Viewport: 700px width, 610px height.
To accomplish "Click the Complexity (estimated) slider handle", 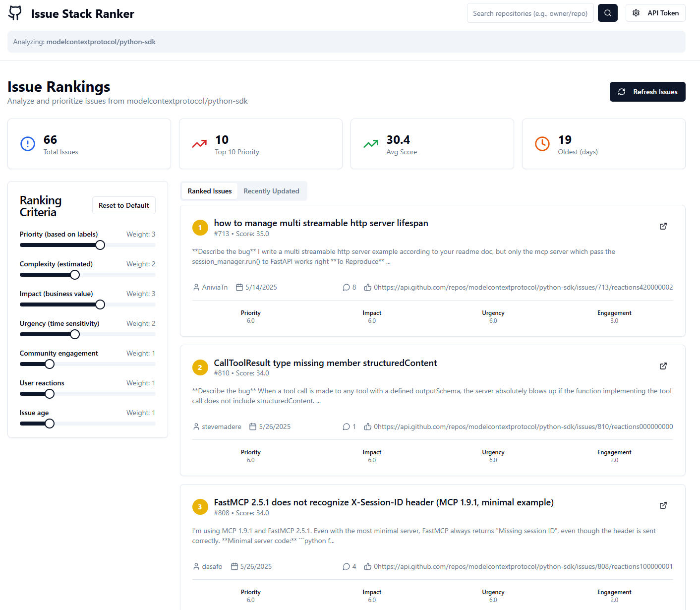I will pyautogui.click(x=75, y=275).
